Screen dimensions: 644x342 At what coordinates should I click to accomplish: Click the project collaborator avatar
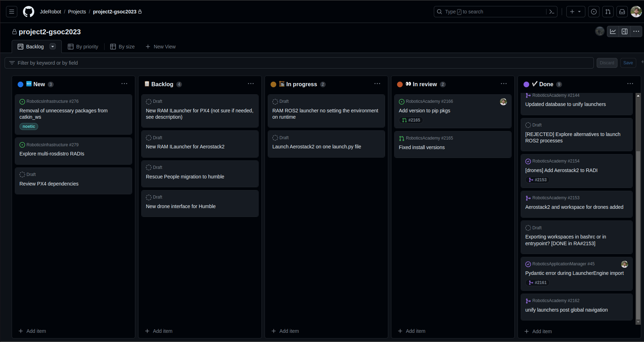tap(599, 31)
